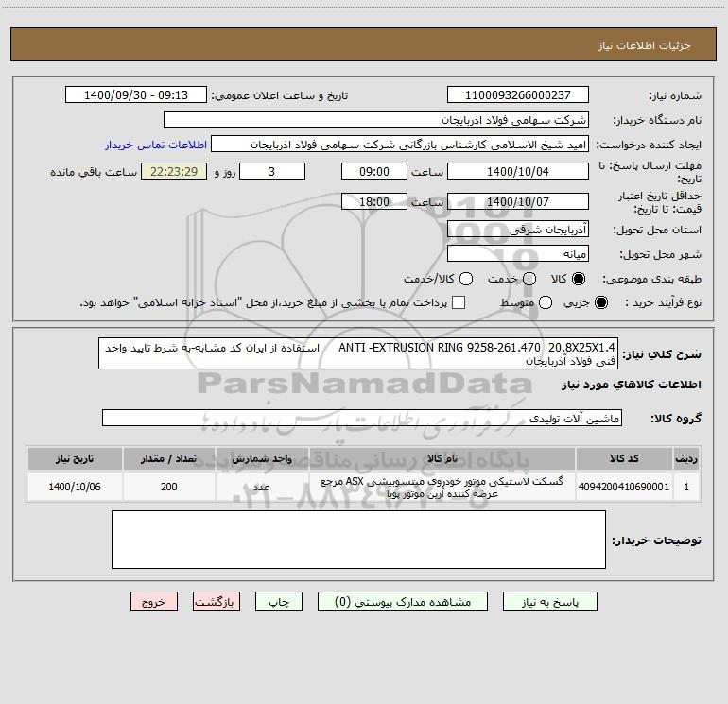
Task: Click the goods group field ماشین آلات تولیدی
Action: 362,418
